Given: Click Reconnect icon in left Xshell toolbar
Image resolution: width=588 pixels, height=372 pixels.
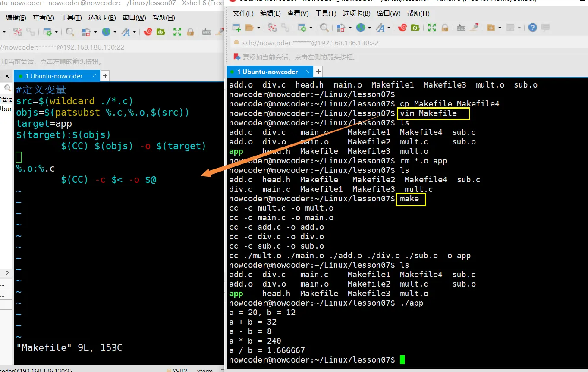Looking at the screenshot, I should [x=17, y=32].
